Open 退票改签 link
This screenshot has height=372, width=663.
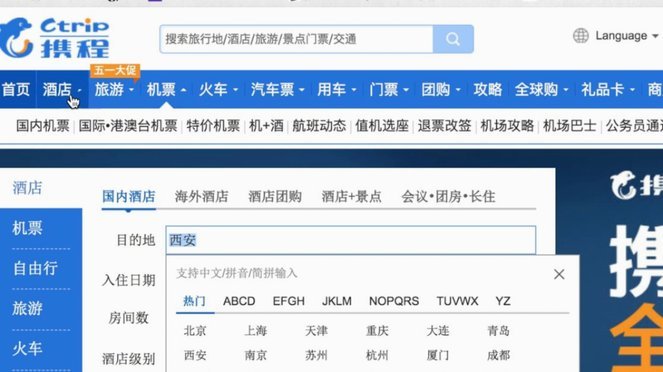point(444,126)
